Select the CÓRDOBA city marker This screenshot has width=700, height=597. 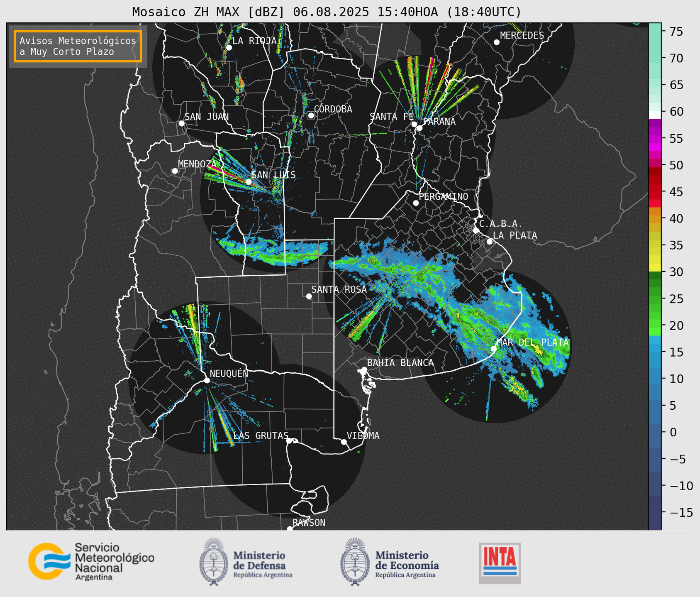[311, 115]
